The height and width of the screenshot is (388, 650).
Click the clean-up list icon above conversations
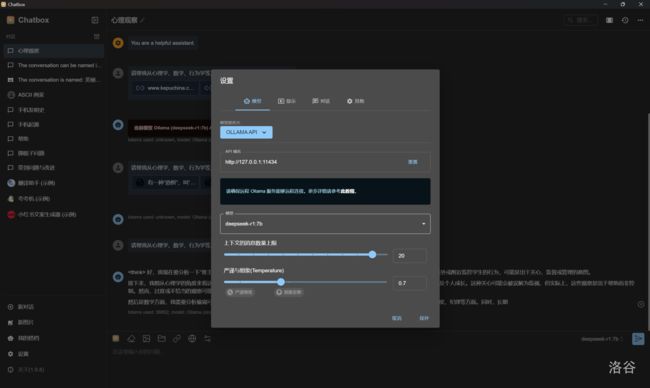tap(97, 36)
